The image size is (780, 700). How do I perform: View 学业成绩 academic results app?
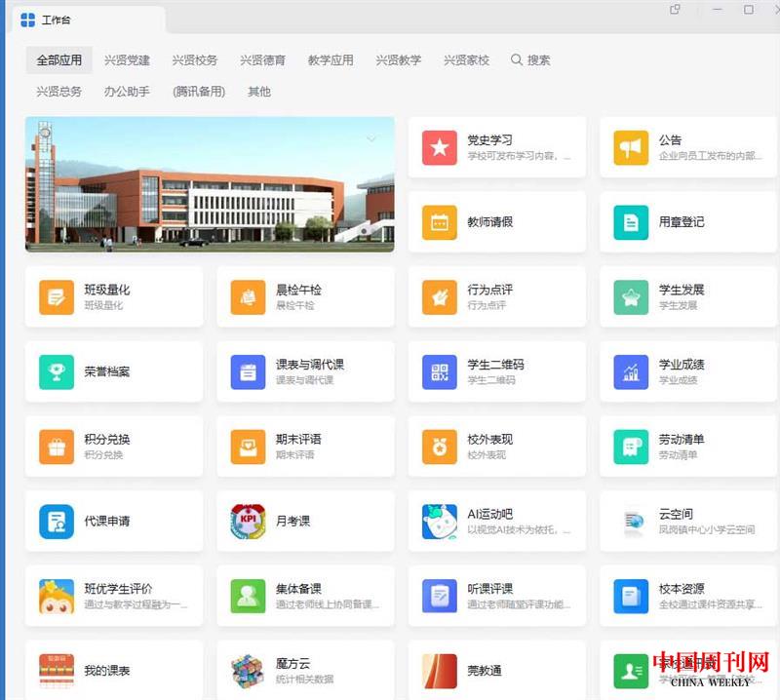[x=687, y=371]
